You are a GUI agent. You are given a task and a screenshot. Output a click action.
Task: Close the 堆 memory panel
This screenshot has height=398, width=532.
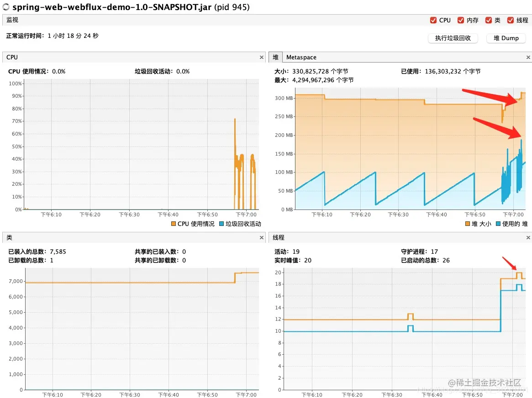[528, 58]
